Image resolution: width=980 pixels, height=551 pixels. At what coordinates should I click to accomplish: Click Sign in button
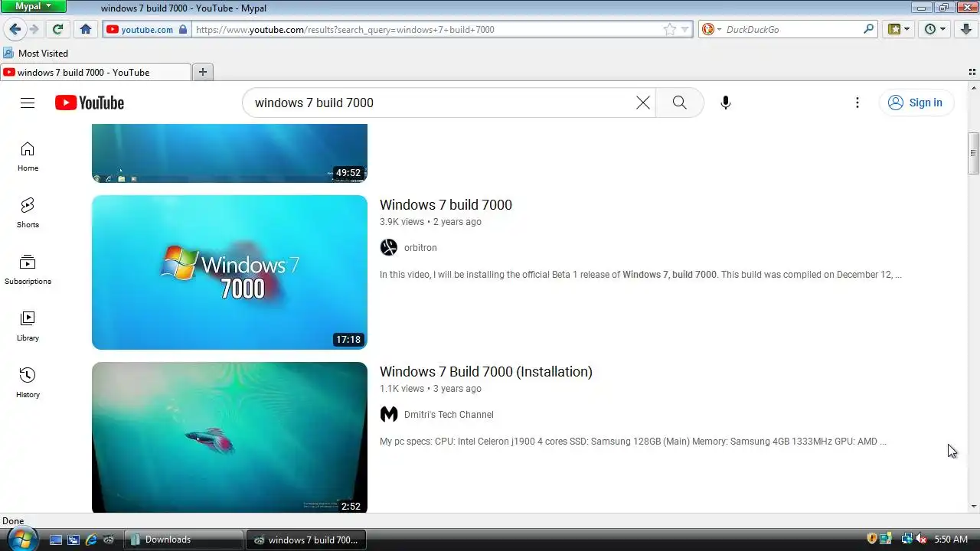coord(916,103)
